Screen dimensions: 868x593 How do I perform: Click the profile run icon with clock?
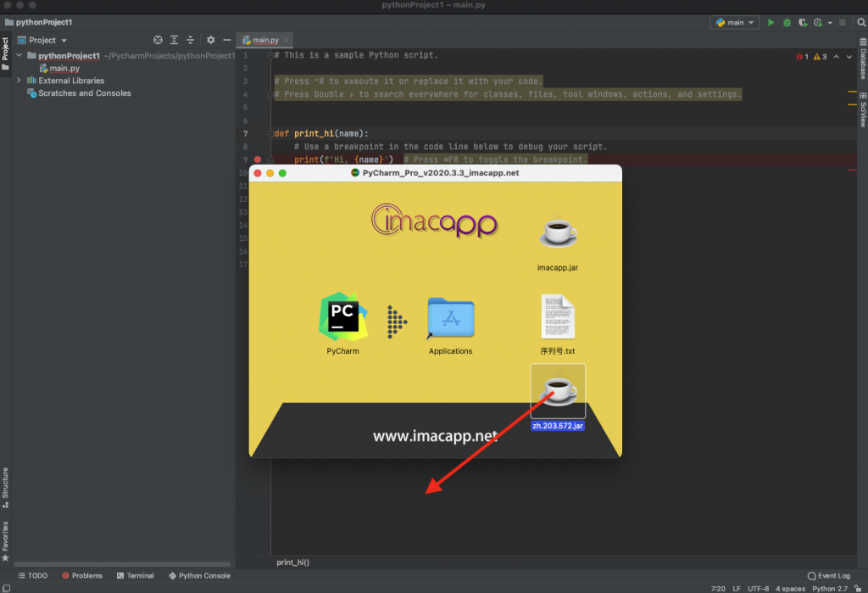[818, 23]
